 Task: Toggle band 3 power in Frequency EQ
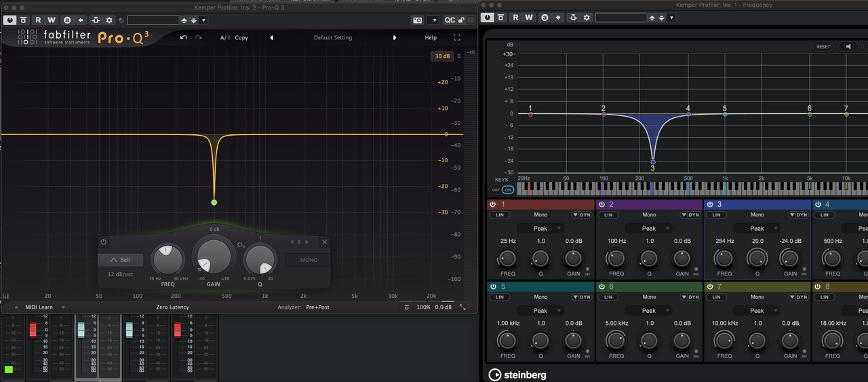[x=710, y=204]
